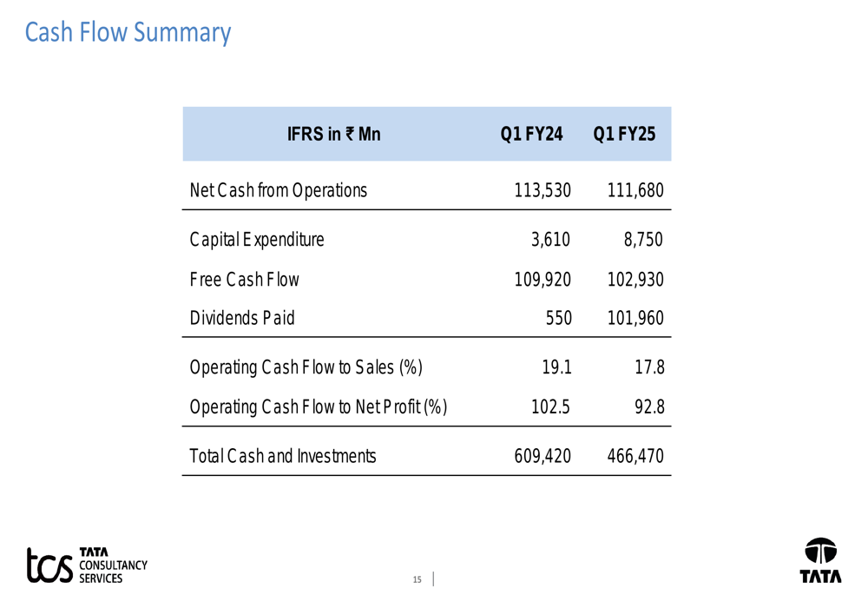Select the IFRS in ₹ Mn header cell
868x595 pixels.
[333, 135]
